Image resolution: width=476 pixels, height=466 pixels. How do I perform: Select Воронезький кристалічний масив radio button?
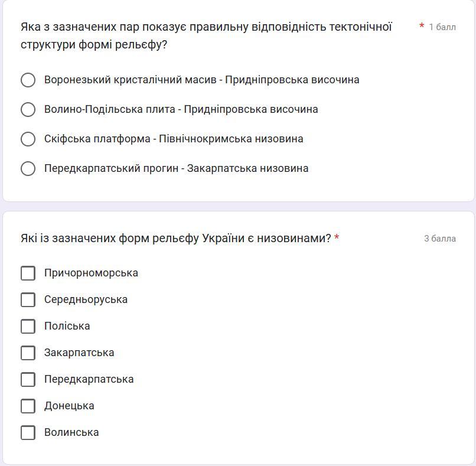28,80
